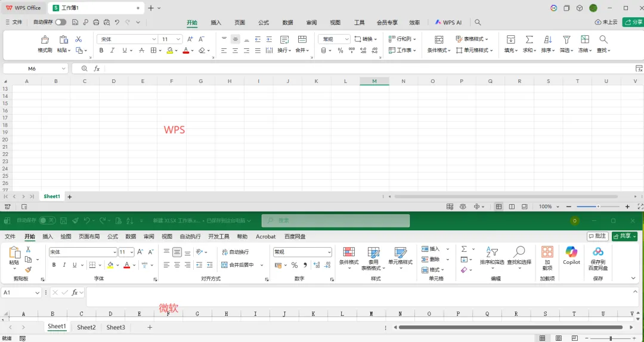Open Rows and Columns (行和列) dropdown in WPS

click(402, 39)
